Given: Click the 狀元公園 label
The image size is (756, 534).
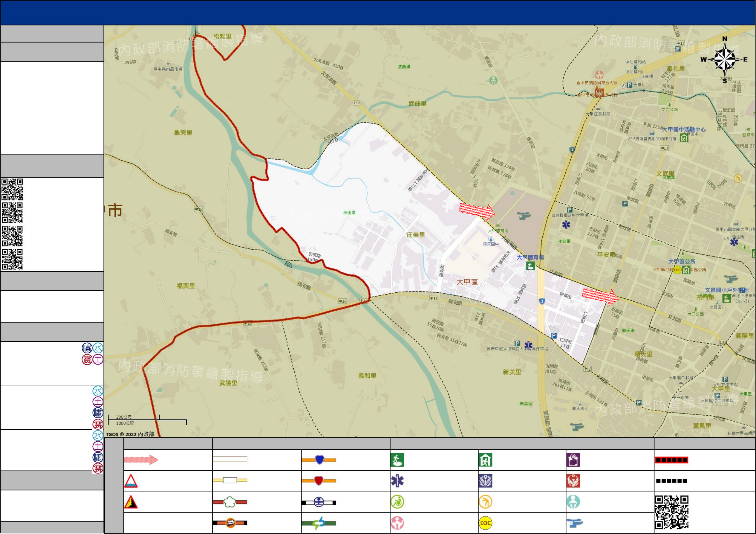Looking at the screenshot, I should tap(695, 314).
